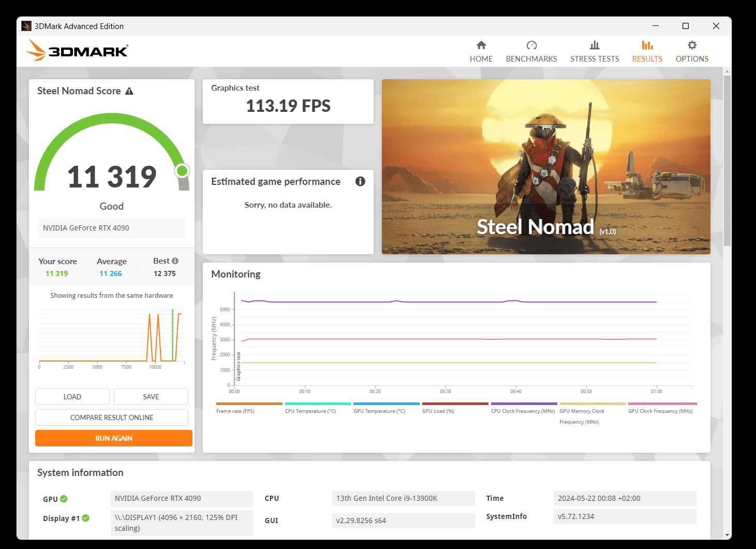Click the Your score value 11 319

(57, 273)
